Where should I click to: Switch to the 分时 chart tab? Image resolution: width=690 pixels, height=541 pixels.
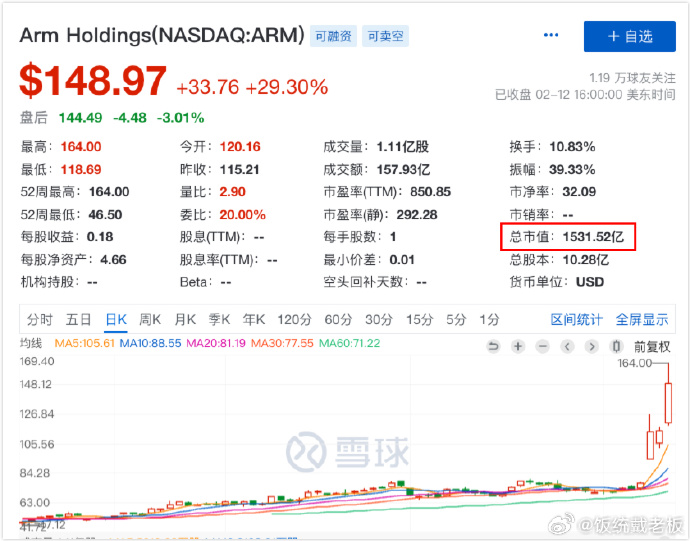coord(40,320)
